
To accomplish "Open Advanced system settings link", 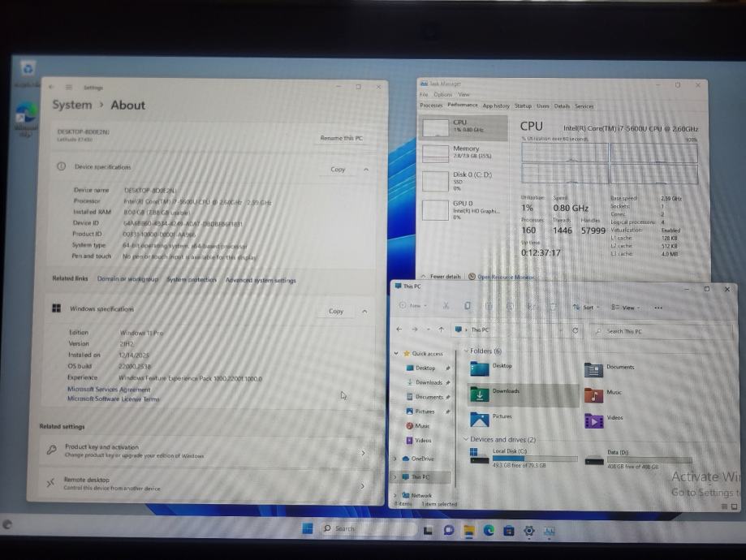I will [x=261, y=280].
